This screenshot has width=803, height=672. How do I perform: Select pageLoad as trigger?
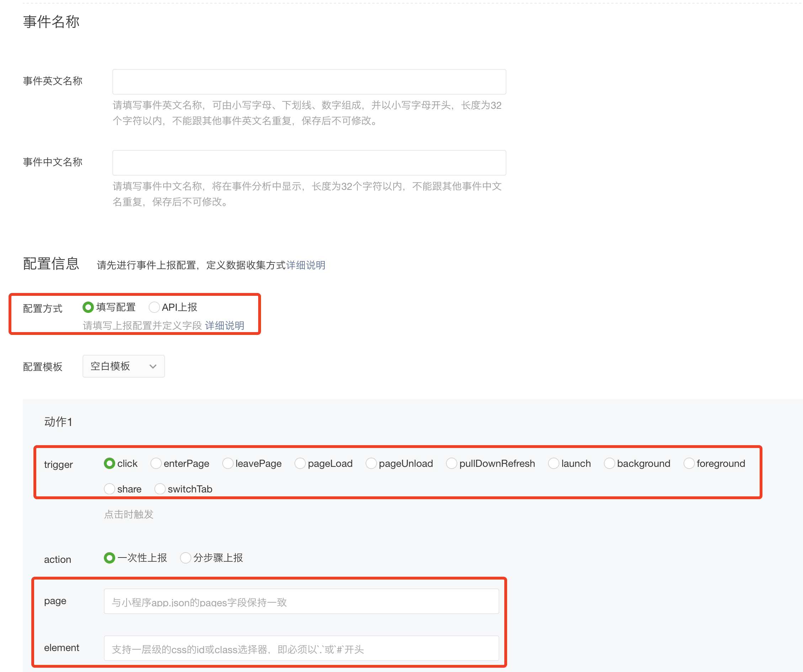click(x=300, y=463)
